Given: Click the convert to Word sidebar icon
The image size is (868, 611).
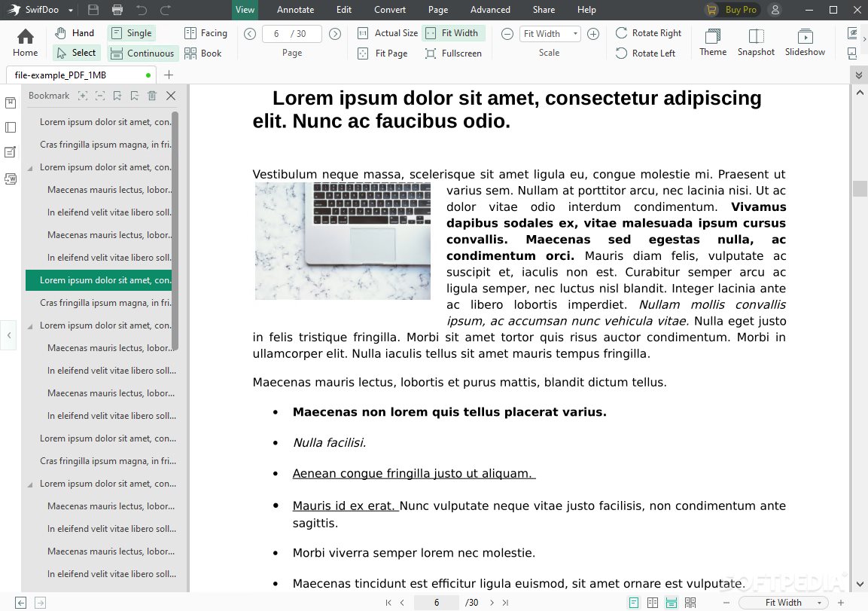Looking at the screenshot, I should point(11,179).
